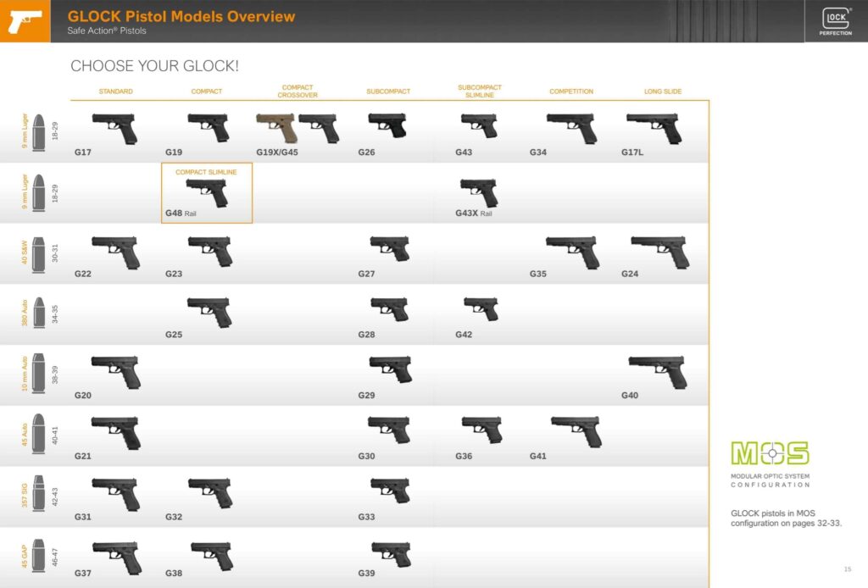Click the 45 GAP cartridge icon

(x=38, y=555)
